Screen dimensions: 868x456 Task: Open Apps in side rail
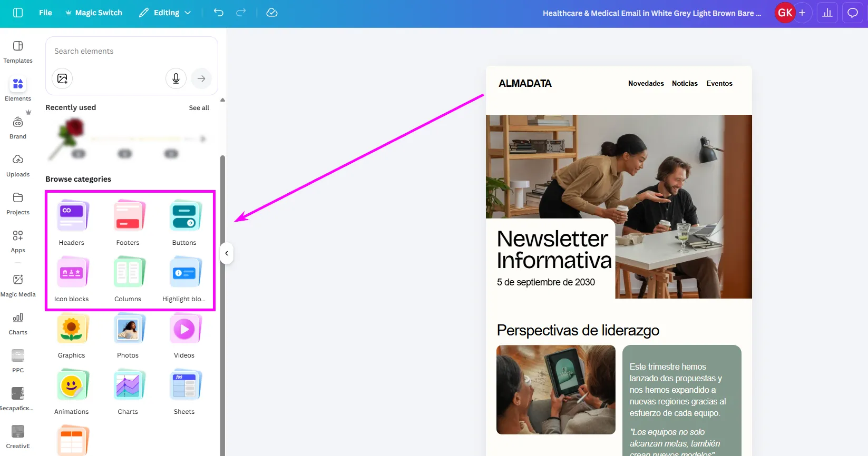tap(18, 242)
